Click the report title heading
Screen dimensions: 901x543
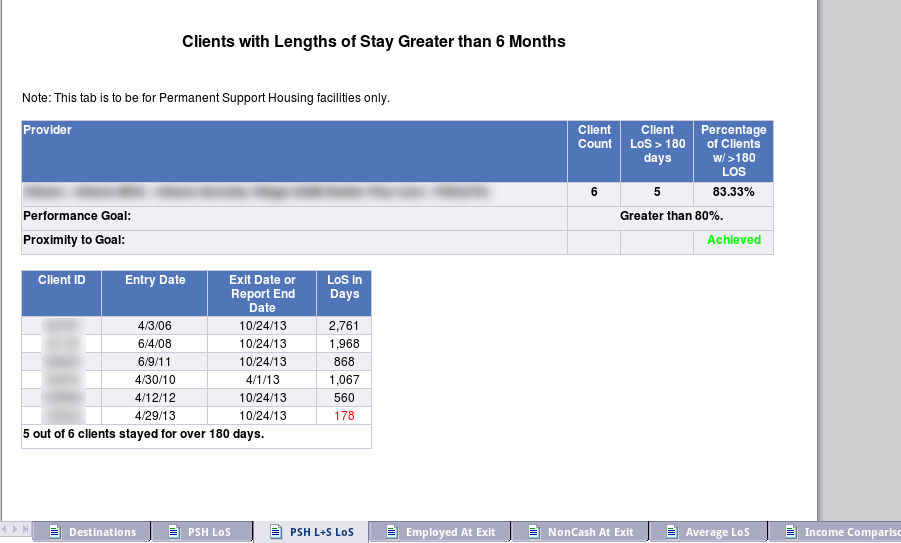click(373, 42)
